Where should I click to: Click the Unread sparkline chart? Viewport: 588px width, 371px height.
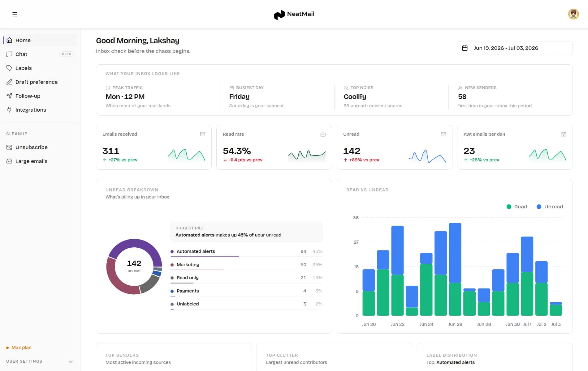(427, 156)
